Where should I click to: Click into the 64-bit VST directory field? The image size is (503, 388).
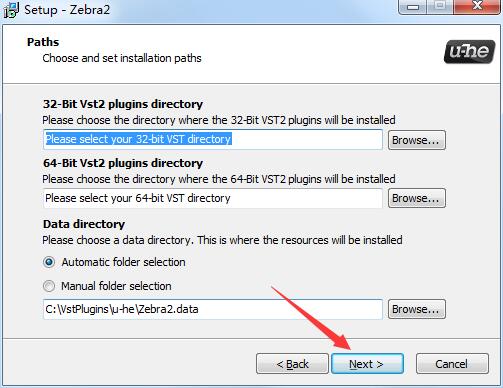213,198
